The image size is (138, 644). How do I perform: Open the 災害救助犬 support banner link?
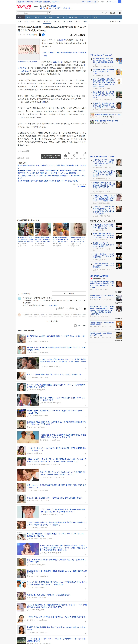38,2
